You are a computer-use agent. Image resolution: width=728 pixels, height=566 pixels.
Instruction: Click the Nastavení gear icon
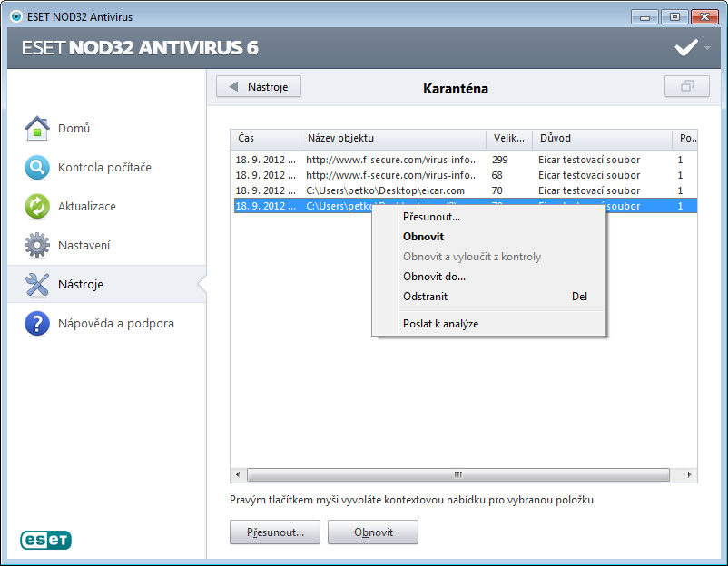[37, 245]
